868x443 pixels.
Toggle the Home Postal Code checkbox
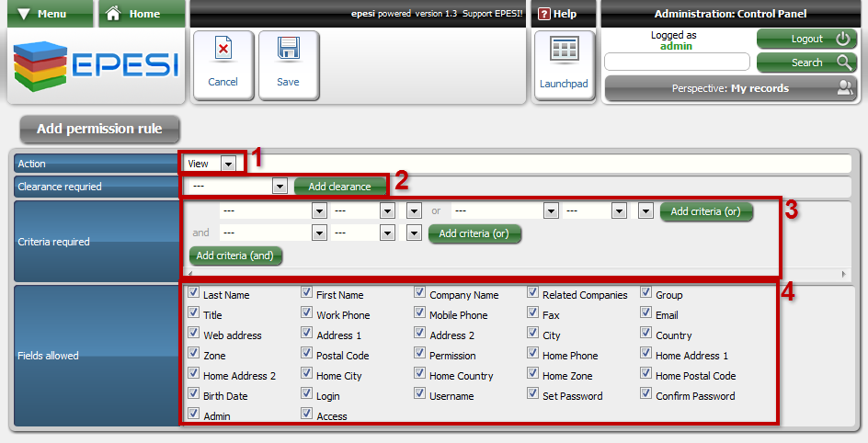point(646,373)
